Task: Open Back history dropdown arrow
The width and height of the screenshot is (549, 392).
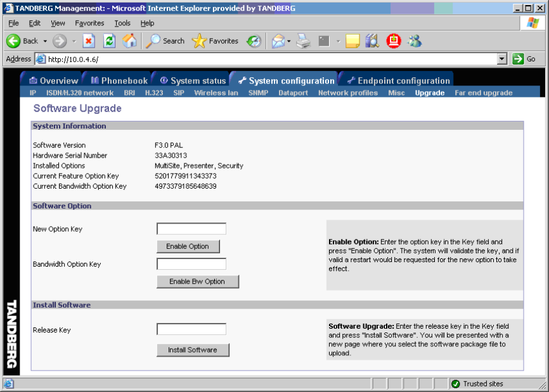Action: pyautogui.click(x=45, y=41)
